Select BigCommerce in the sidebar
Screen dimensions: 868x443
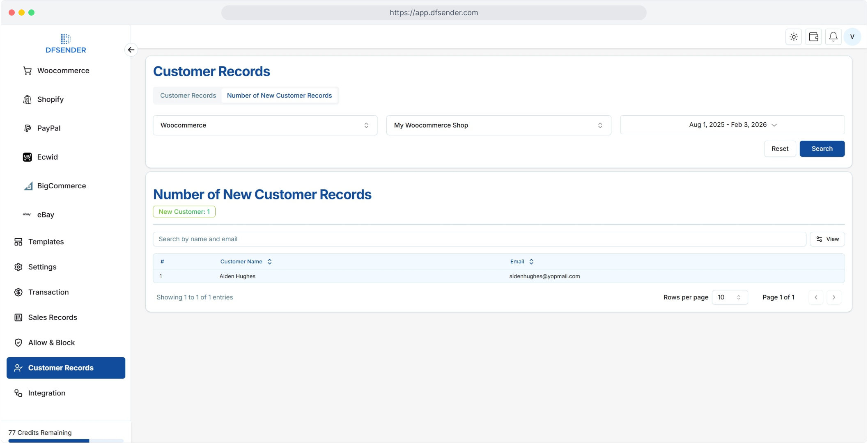click(x=61, y=186)
